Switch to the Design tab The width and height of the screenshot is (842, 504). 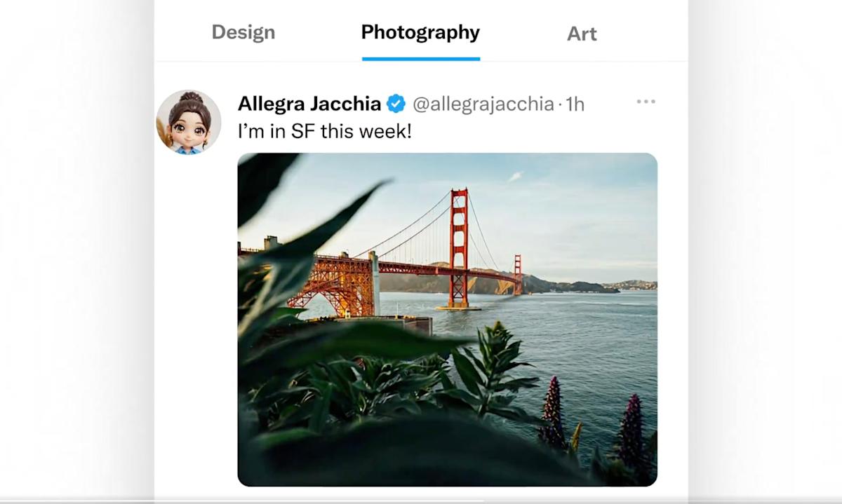coord(243,32)
